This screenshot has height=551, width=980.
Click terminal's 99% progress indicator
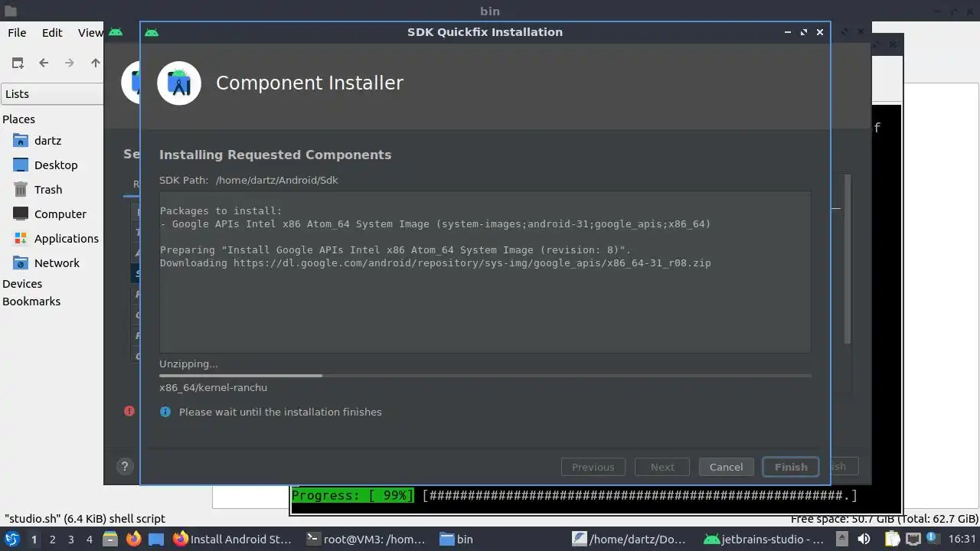[352, 496]
